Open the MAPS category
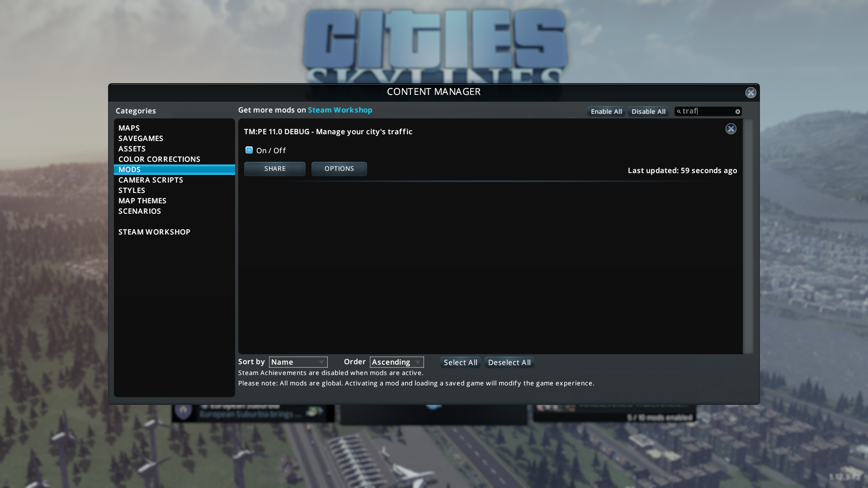The image size is (868, 488). coord(129,128)
